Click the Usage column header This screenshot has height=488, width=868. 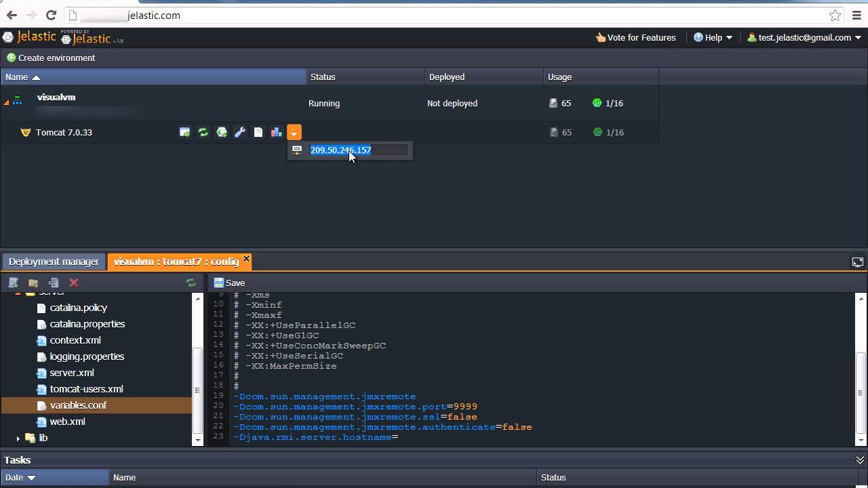pos(601,77)
